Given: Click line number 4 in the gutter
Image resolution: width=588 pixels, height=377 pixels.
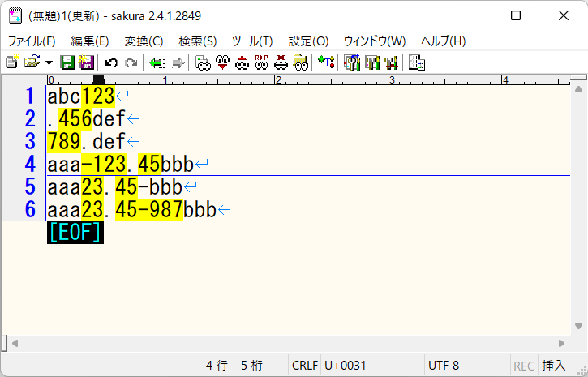Looking at the screenshot, I should pos(30,164).
